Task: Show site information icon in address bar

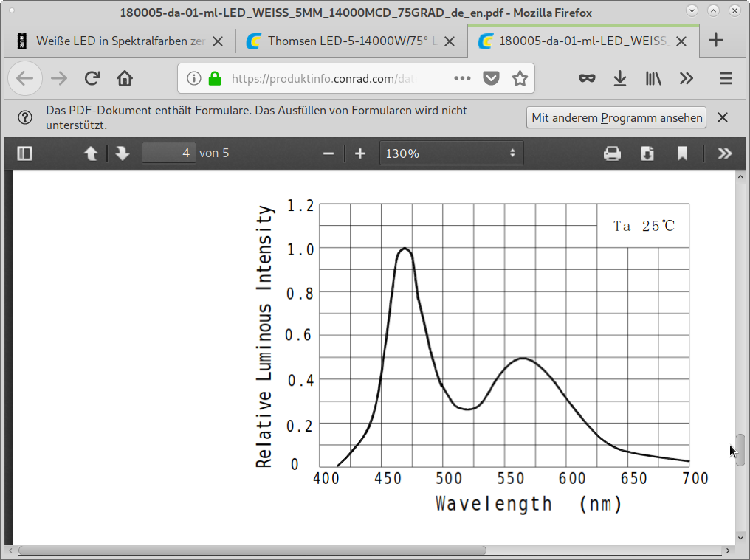Action: (193, 78)
